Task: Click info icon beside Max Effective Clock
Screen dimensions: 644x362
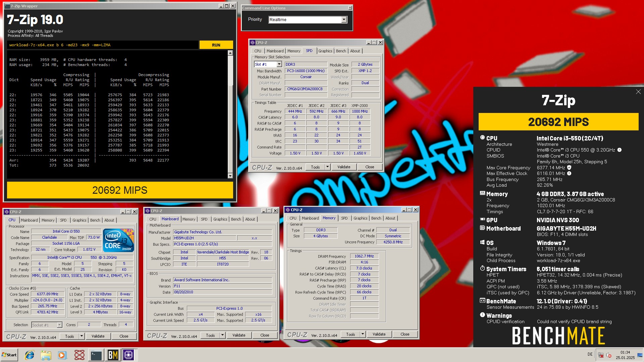Action: coord(569,173)
